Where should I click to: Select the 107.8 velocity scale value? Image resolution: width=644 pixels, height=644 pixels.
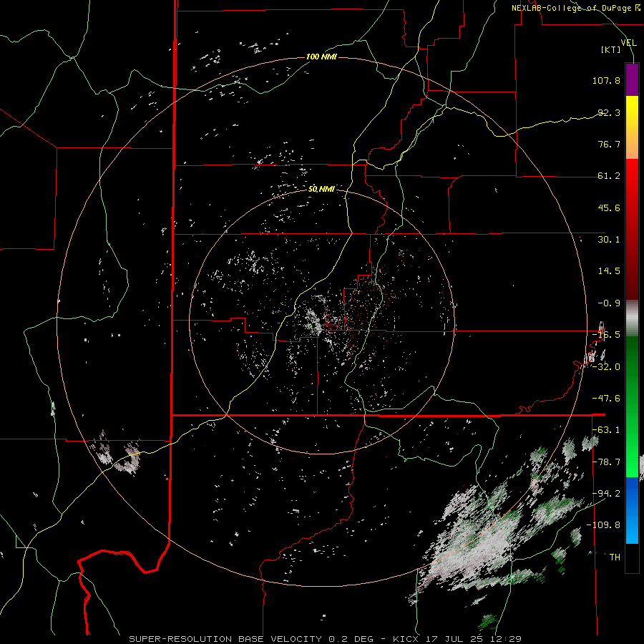[606, 80]
